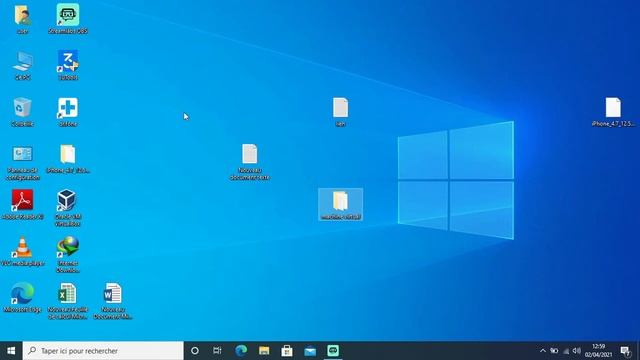Open the Windows Start menu
The width and height of the screenshot is (640, 360).
(11, 351)
